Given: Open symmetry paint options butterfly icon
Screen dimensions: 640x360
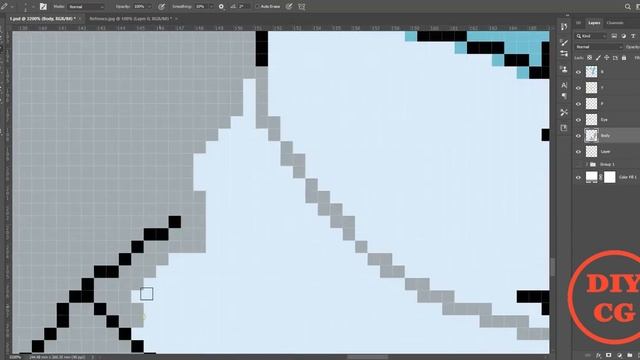Looking at the screenshot, I should [x=302, y=7].
